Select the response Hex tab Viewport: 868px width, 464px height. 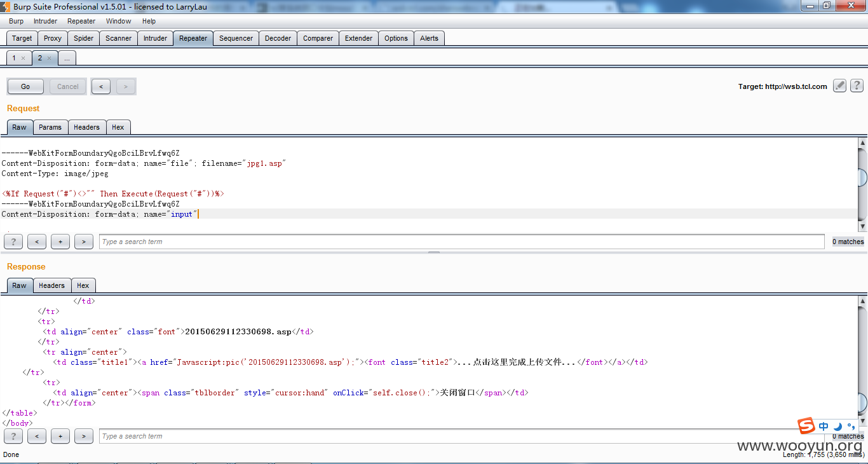(83, 285)
